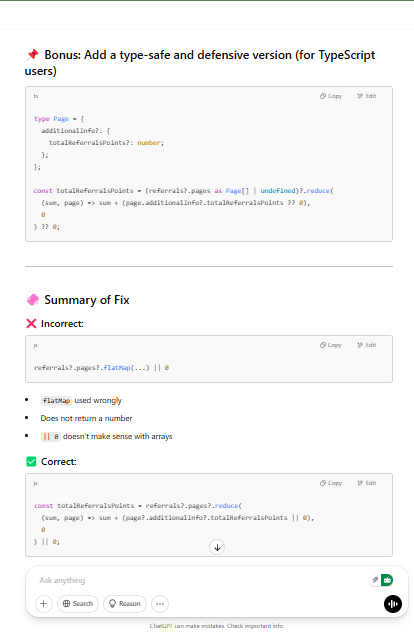Copy the incorrect flatMap code snippet
Screen dimensions: 414x633
click(x=331, y=345)
